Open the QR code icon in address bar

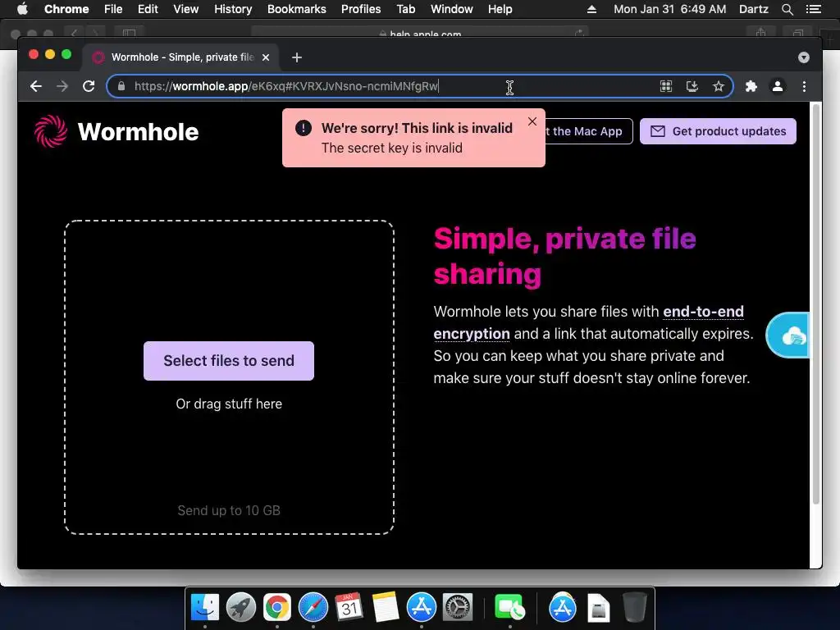666,86
